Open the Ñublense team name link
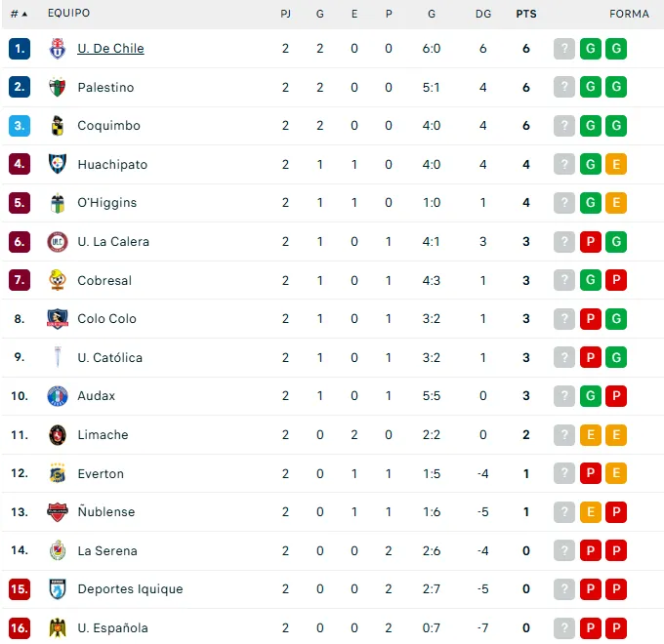Screen dimensions: 664x644 tap(106, 512)
